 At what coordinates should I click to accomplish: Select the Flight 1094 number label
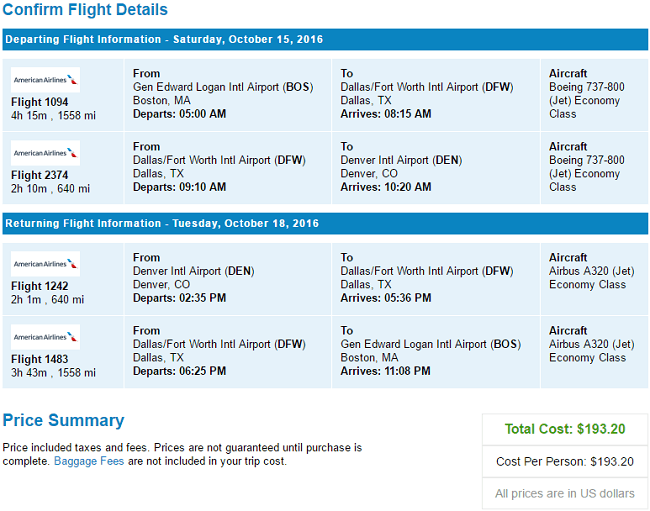(39, 102)
